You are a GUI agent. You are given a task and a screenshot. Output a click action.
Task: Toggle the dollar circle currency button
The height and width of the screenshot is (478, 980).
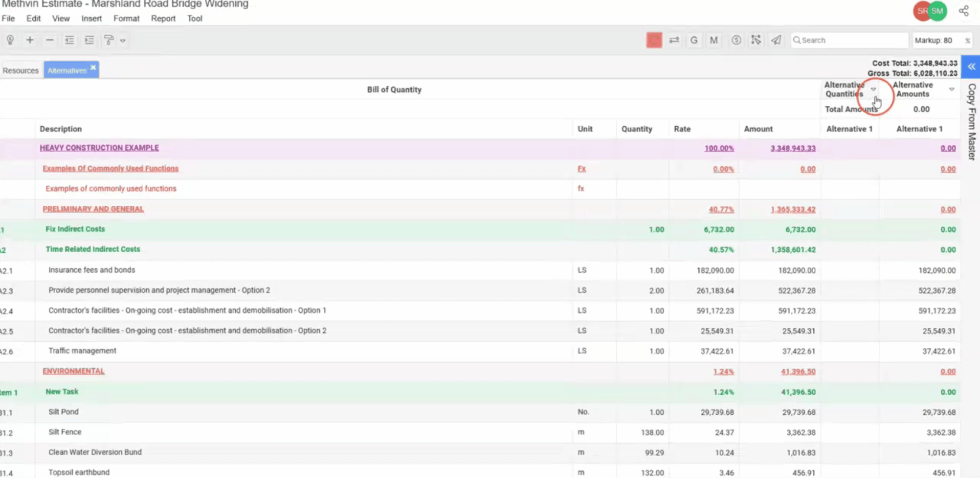pyautogui.click(x=736, y=40)
